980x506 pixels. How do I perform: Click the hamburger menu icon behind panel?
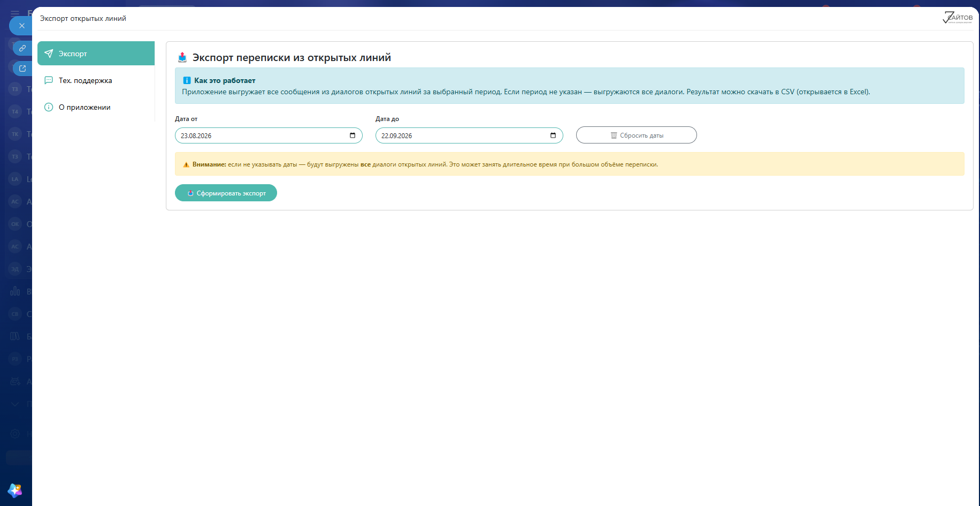tap(15, 13)
